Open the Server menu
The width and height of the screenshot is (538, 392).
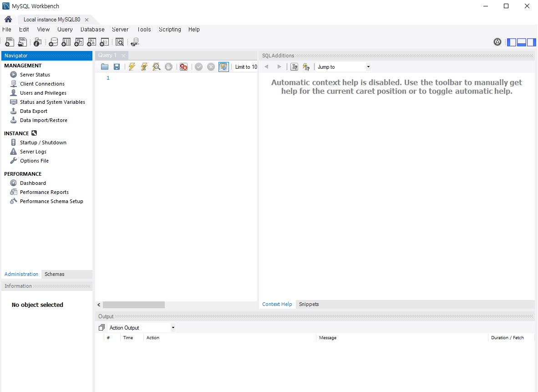click(120, 29)
